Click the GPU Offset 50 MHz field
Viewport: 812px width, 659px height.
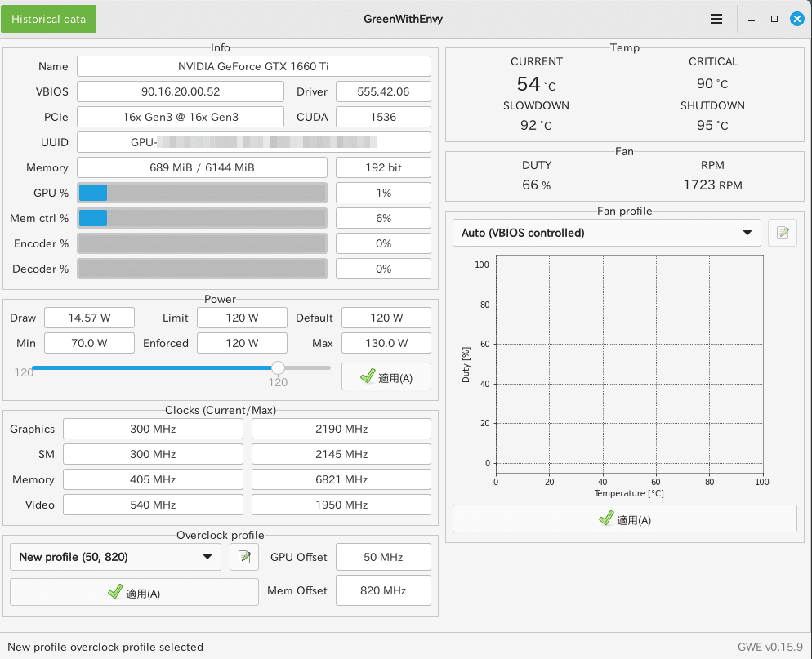pyautogui.click(x=383, y=557)
